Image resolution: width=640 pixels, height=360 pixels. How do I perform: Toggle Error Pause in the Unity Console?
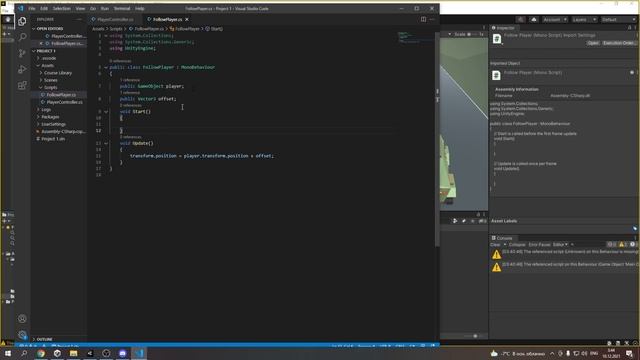point(540,244)
